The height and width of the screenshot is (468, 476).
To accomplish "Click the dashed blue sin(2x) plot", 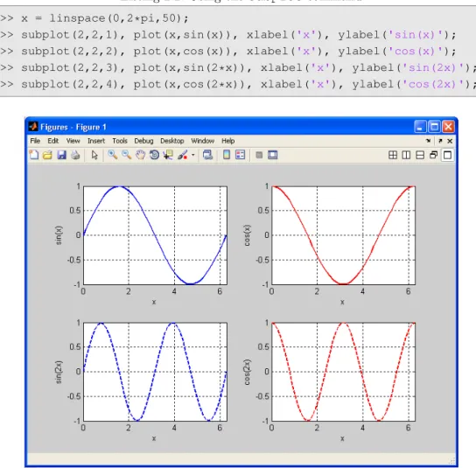I will click(x=155, y=372).
